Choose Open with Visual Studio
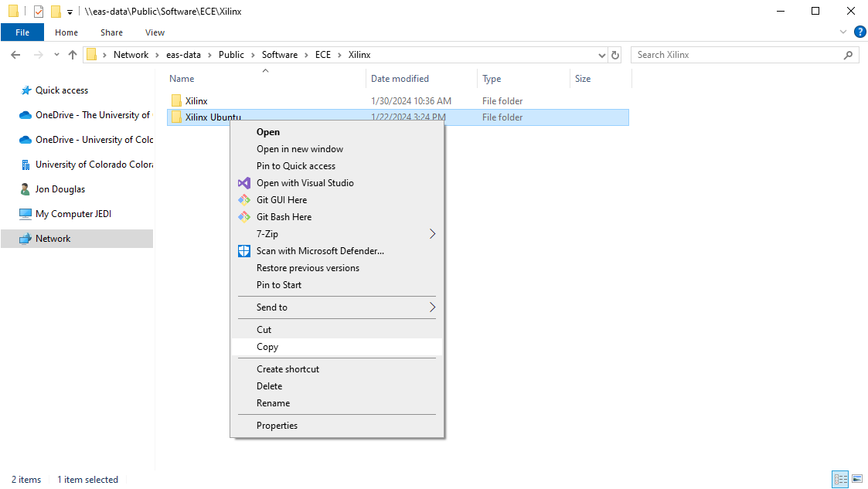 click(337, 182)
